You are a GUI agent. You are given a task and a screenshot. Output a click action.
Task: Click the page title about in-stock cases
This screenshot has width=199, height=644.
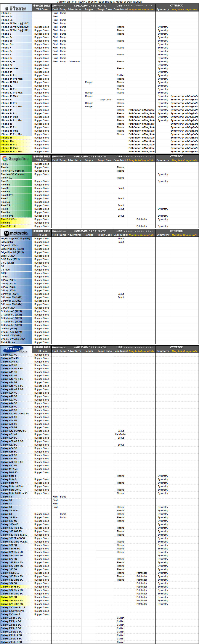99,2
